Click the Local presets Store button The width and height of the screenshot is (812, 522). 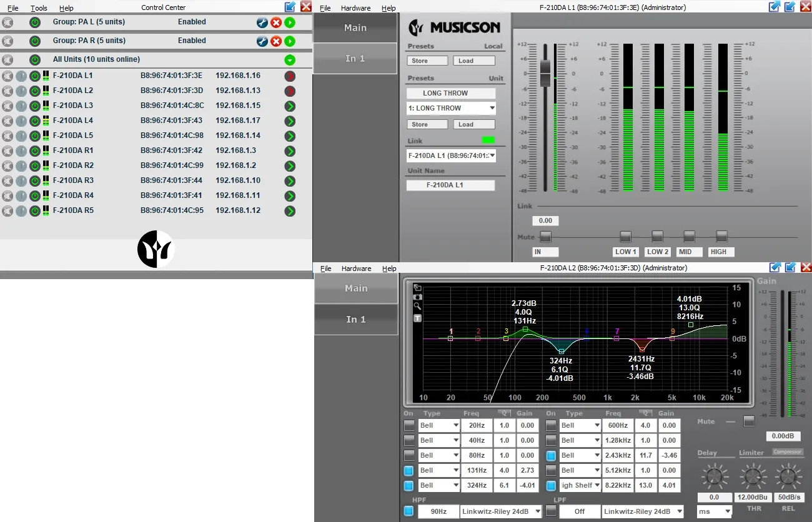pyautogui.click(x=427, y=61)
